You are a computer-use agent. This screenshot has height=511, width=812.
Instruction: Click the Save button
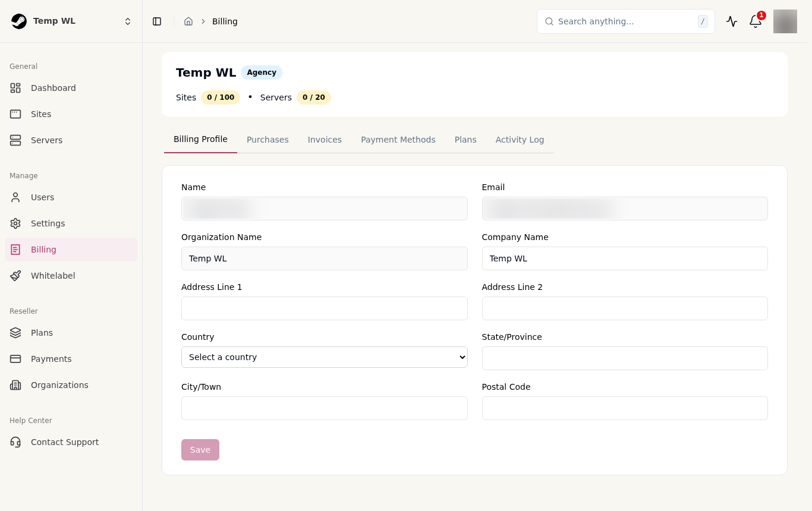click(200, 450)
